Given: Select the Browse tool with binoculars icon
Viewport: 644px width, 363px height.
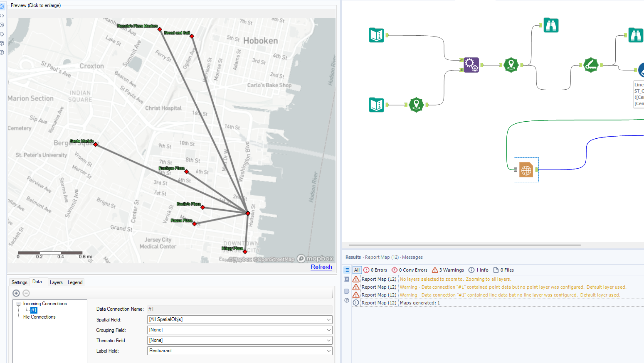Looking at the screenshot, I should pos(551,25).
